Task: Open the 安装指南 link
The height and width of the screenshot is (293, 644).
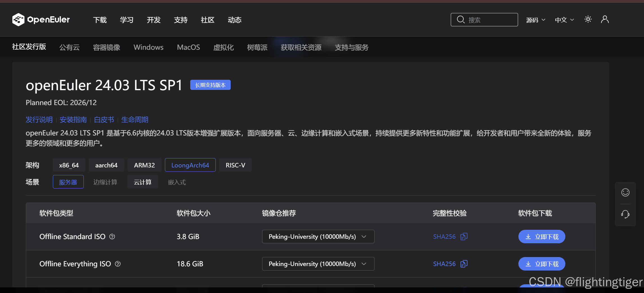Action: pos(73,119)
